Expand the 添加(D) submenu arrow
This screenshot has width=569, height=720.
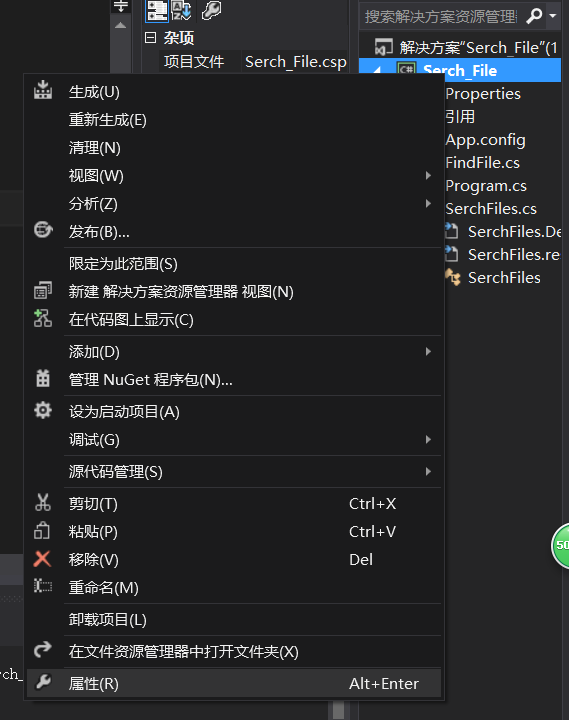428,351
